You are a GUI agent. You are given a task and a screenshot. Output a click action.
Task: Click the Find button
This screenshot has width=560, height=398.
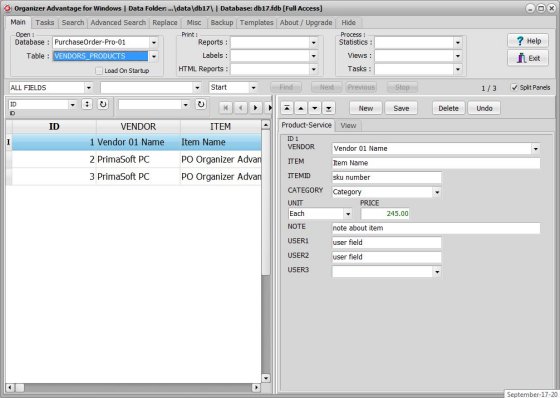pos(286,87)
